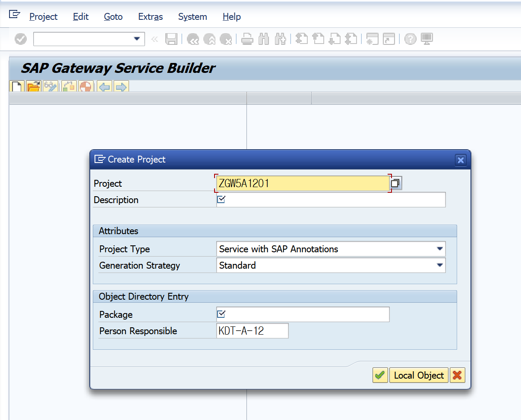The image size is (521, 420).
Task: Click the Generate Runtime Objects icon
Action: coord(86,87)
